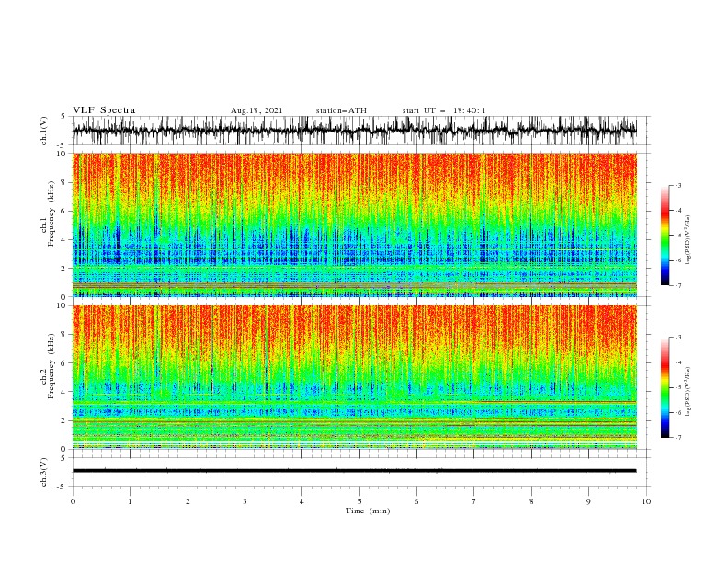Screen dimensions: 728x563
Task: Click the '-7' label on upper color bar
Action: coord(678,286)
